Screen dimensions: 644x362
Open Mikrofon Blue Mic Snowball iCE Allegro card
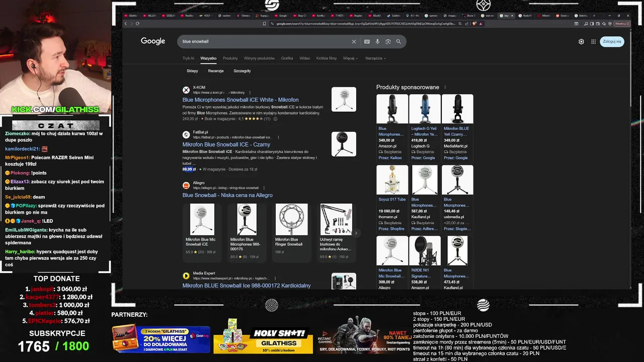[202, 232]
